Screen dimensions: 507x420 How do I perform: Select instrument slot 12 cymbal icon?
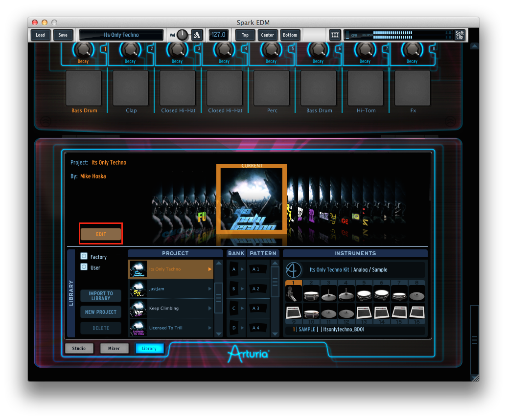pos(346,312)
